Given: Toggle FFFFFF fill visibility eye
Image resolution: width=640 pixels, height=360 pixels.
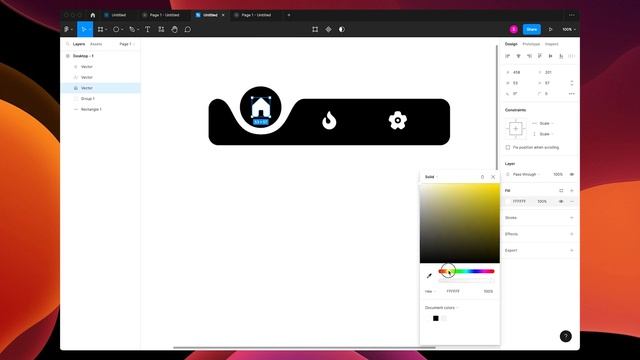Looking at the screenshot, I should [561, 201].
